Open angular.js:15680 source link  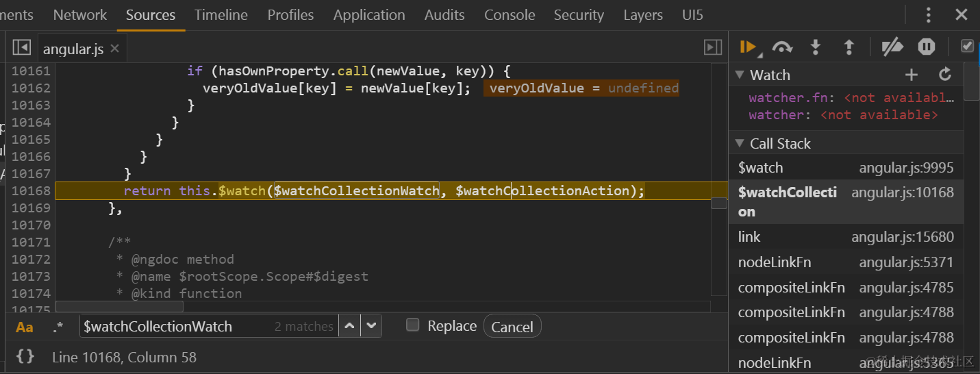(903, 237)
